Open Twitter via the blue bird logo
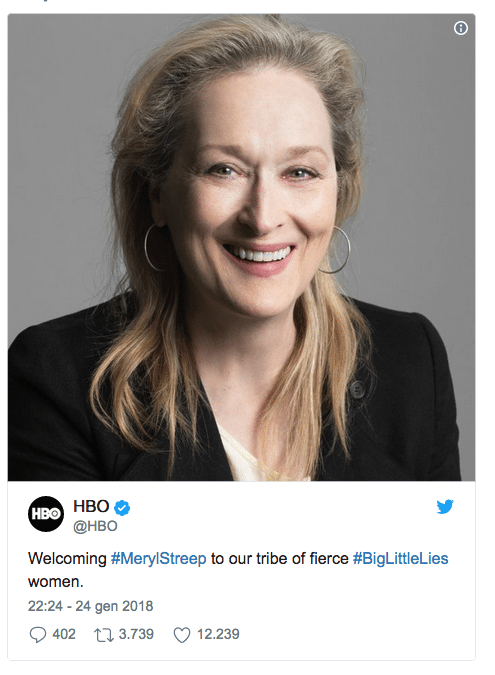 445,506
